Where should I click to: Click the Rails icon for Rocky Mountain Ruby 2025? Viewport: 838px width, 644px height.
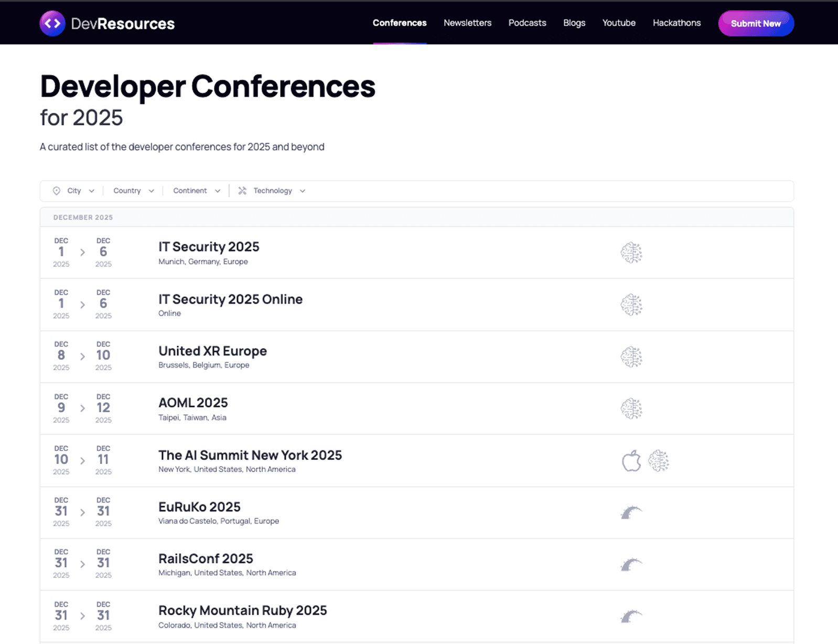tap(631, 616)
